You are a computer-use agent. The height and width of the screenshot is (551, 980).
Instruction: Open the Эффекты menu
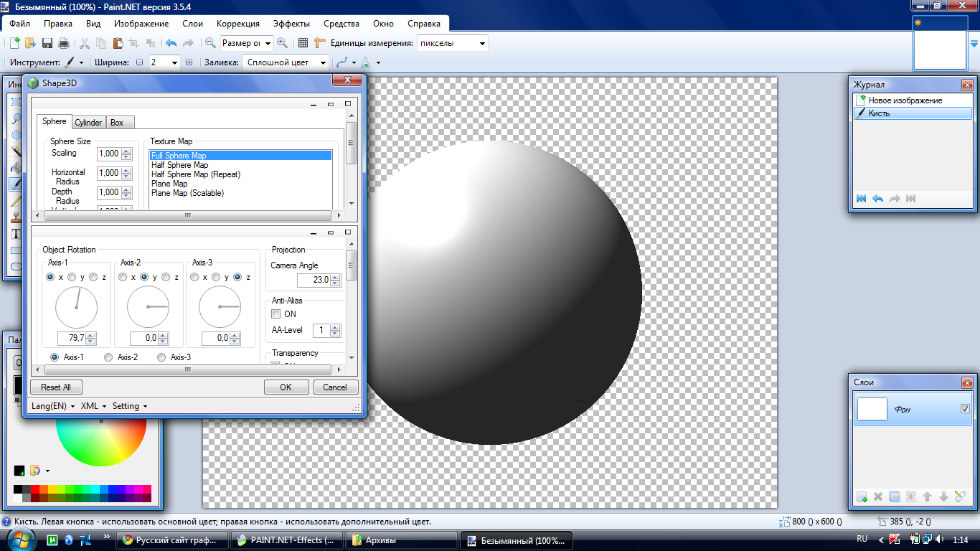(291, 23)
